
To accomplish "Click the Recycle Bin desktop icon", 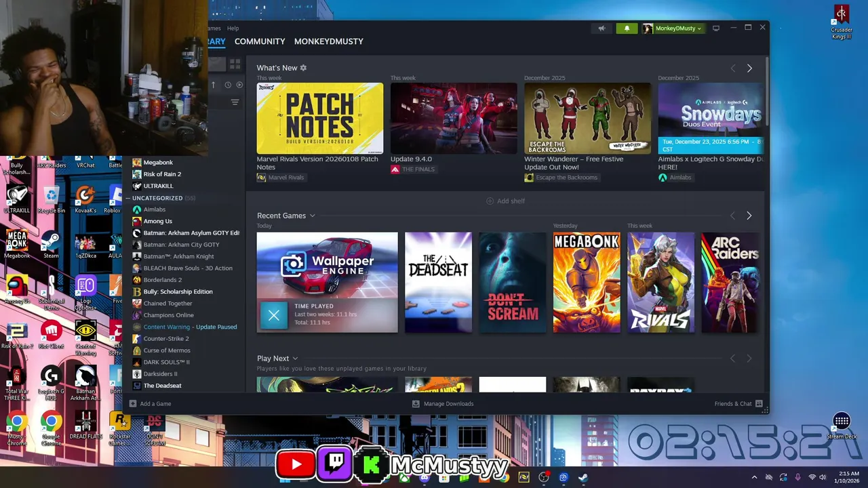I will 51,201.
